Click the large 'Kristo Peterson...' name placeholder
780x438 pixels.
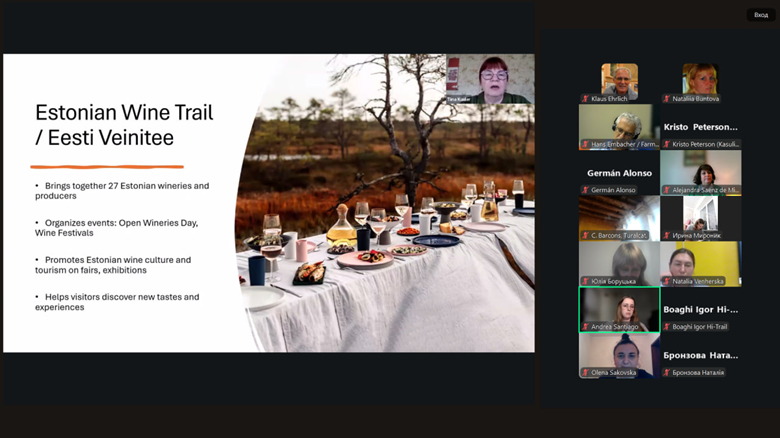[700, 127]
